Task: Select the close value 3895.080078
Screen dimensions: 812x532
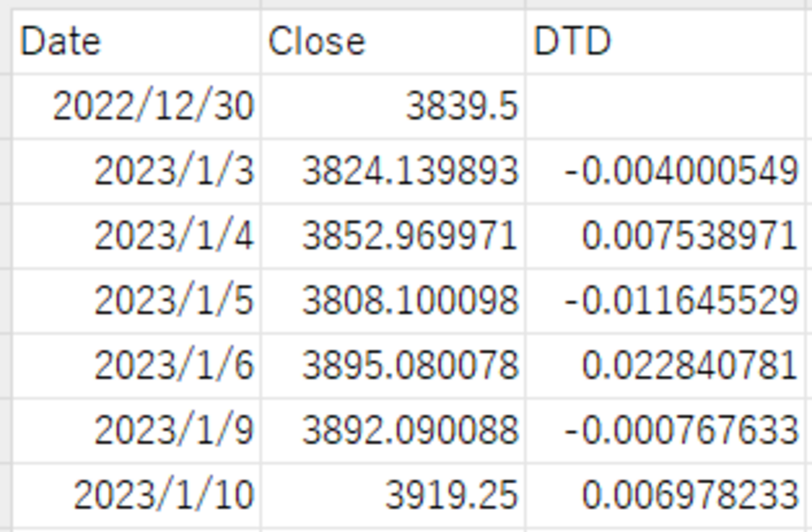Action: coord(393,366)
